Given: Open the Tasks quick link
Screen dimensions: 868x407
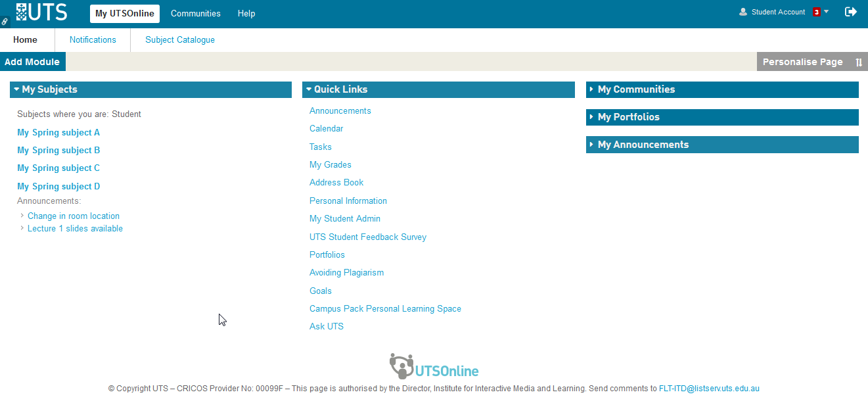Looking at the screenshot, I should click(321, 147).
